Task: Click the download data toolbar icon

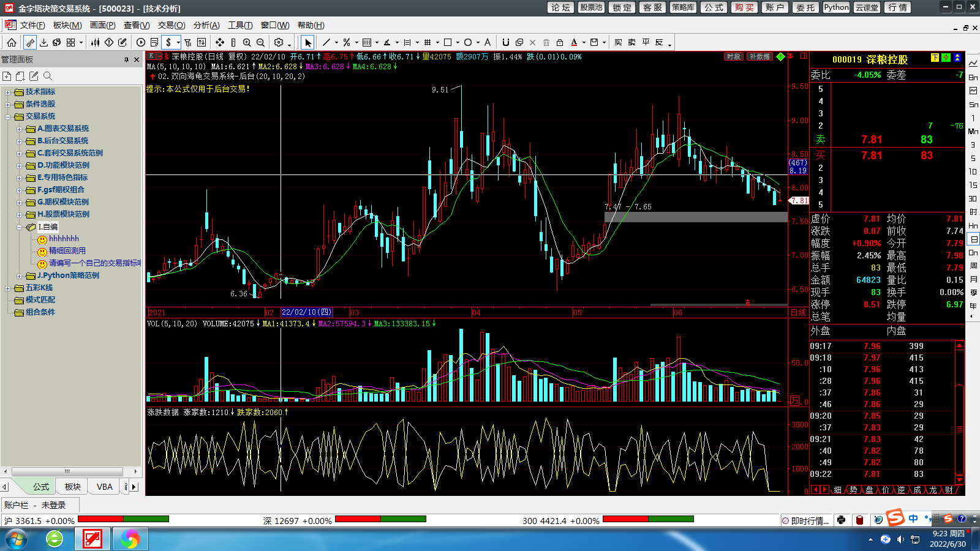Action: (43, 42)
